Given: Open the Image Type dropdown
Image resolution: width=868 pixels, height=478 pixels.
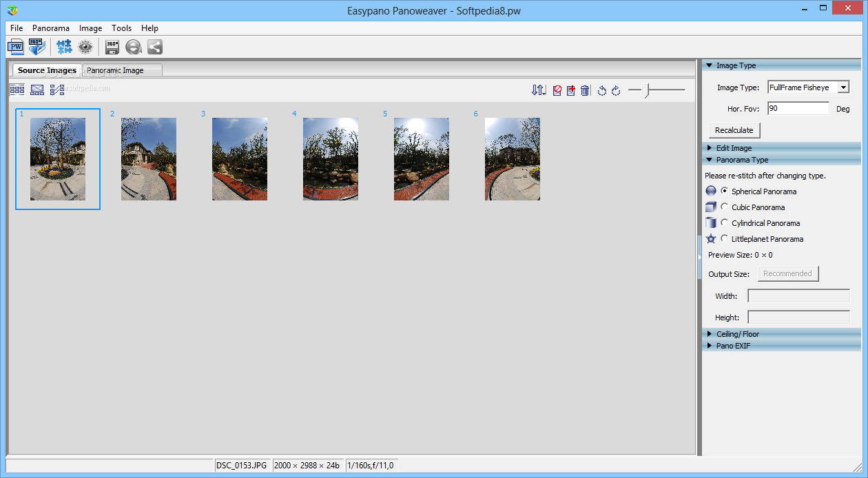Looking at the screenshot, I should point(843,87).
